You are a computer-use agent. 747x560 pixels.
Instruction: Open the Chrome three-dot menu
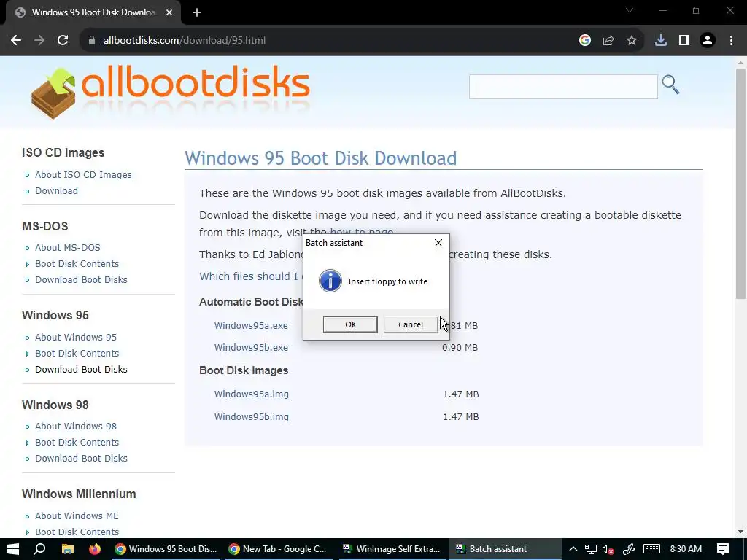pyautogui.click(x=731, y=41)
